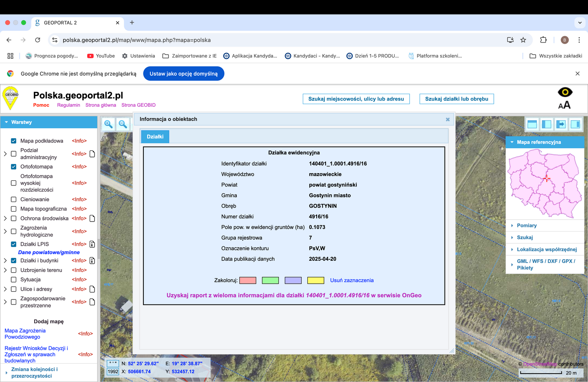This screenshot has width=588, height=382.
Task: Open the Chrome extensions puzzle icon
Action: (543, 40)
